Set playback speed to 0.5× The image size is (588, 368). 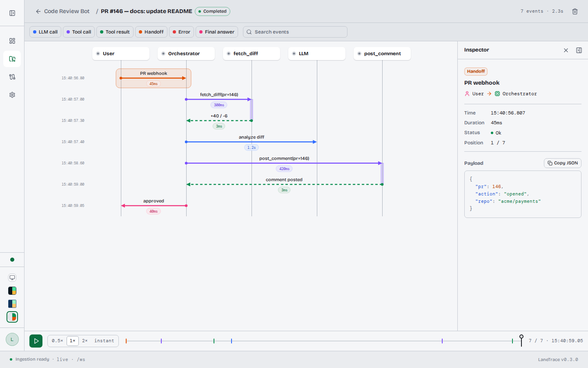57,341
